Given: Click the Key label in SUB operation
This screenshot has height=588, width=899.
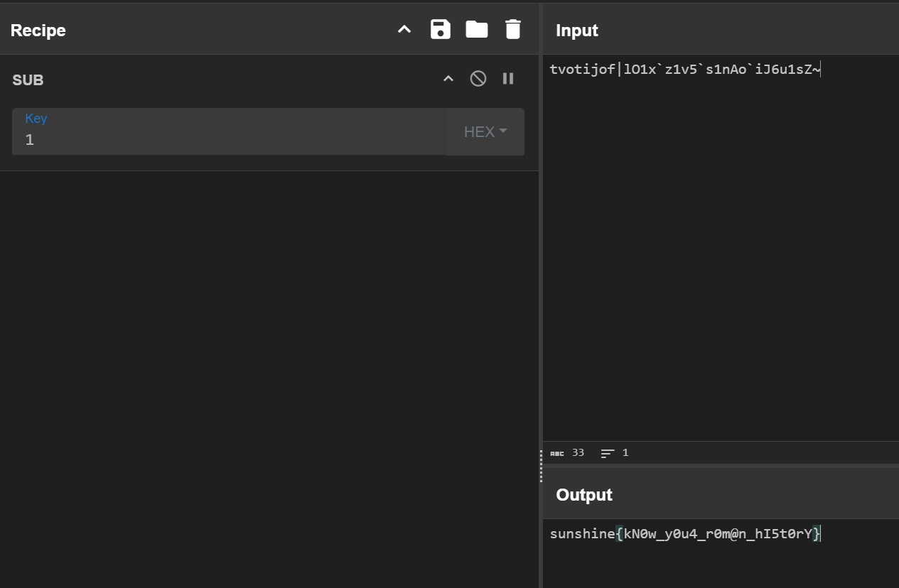Looking at the screenshot, I should [x=36, y=119].
